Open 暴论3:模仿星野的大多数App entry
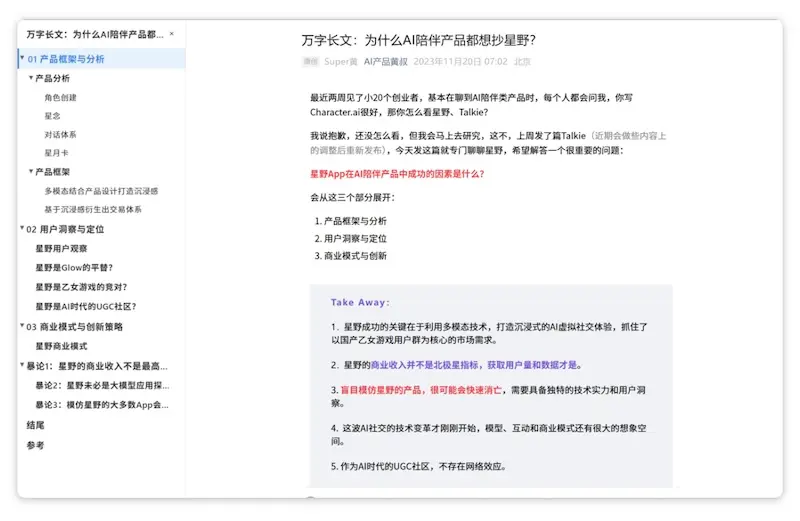Viewport: 800px width, 521px height. pos(102,405)
